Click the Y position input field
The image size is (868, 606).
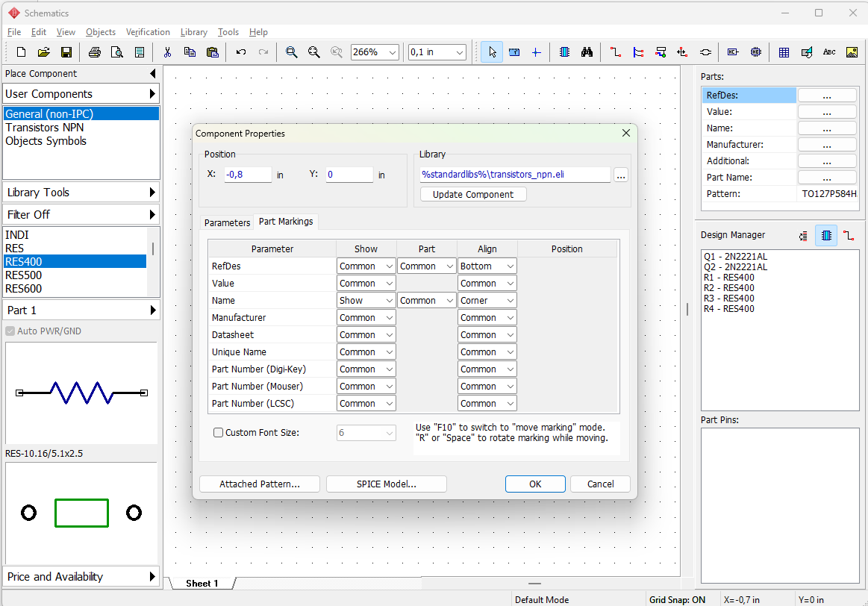pos(349,175)
